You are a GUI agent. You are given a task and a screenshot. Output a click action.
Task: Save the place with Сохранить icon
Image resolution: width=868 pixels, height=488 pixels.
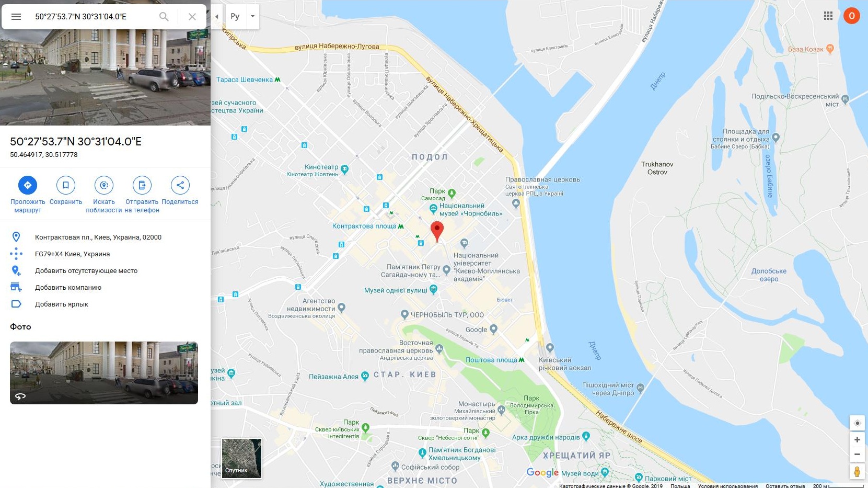click(66, 185)
